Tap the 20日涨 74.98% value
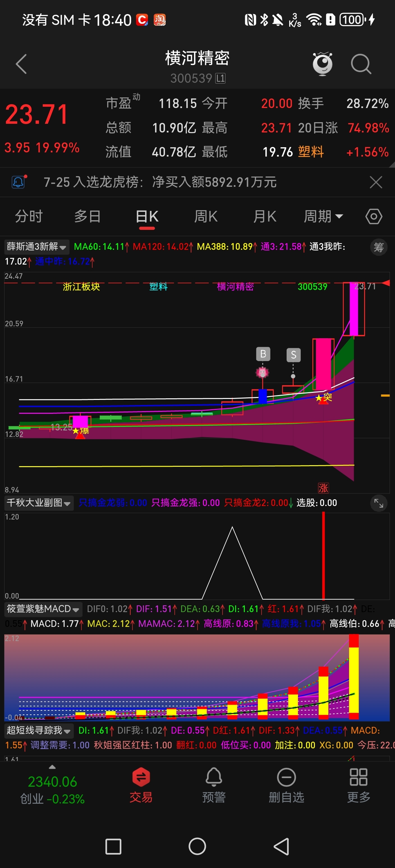This screenshot has height=868, width=395. point(368,128)
